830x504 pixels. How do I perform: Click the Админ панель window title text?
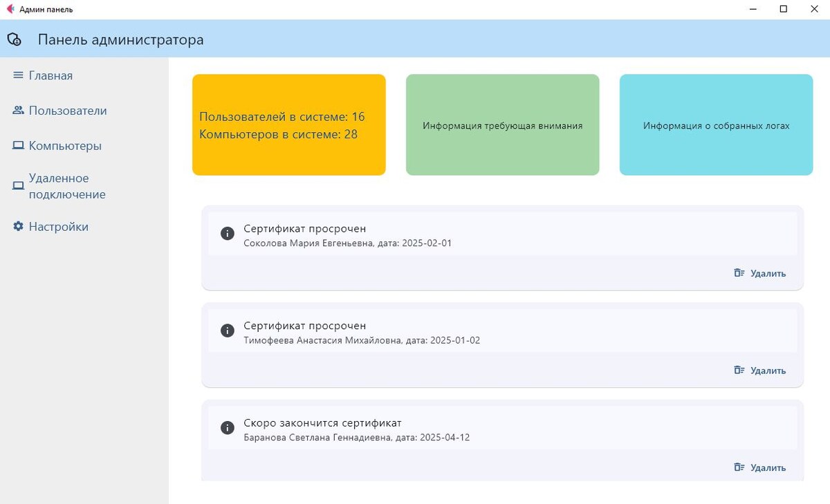coord(46,10)
